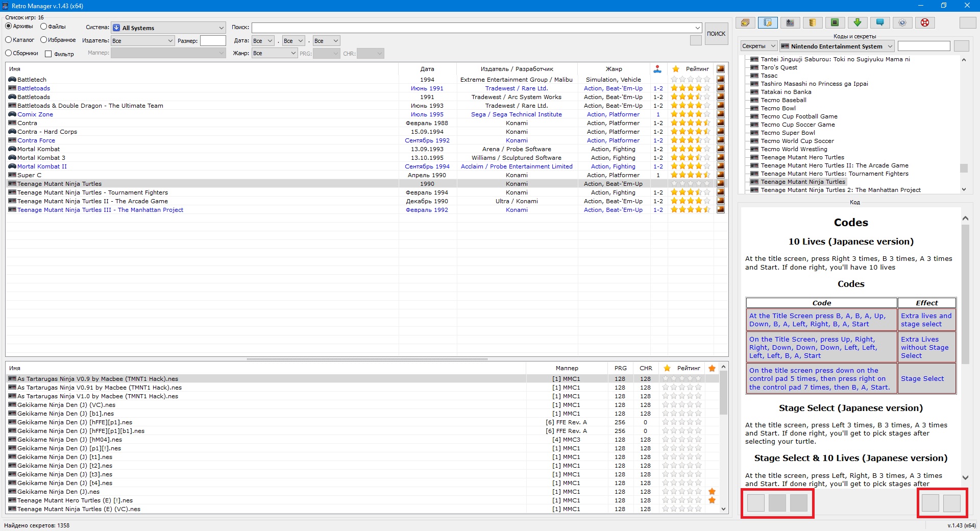Open the blue chat bubble icon
The width and height of the screenshot is (980, 531).
(880, 22)
